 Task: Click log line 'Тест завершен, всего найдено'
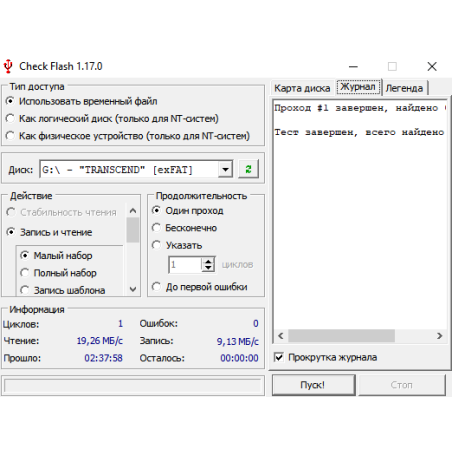360,132
